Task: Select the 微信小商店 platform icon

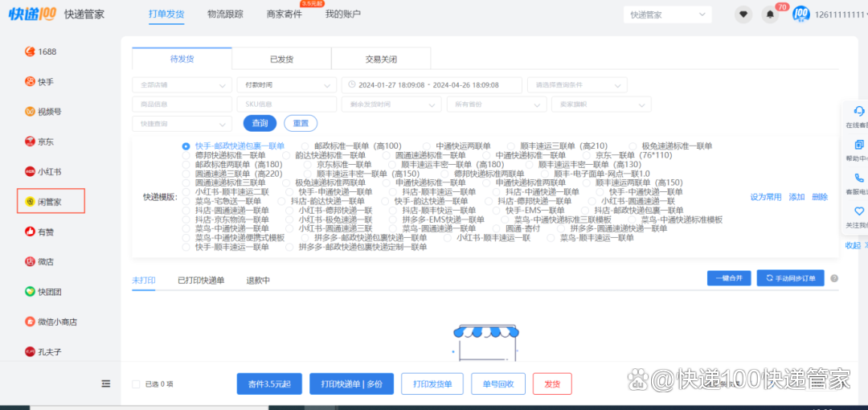Action: click(30, 322)
